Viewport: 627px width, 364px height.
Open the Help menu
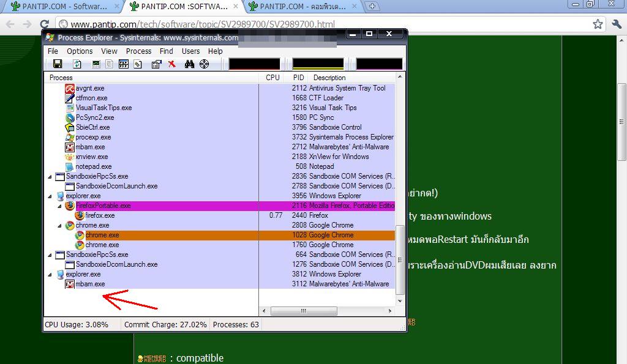(215, 51)
